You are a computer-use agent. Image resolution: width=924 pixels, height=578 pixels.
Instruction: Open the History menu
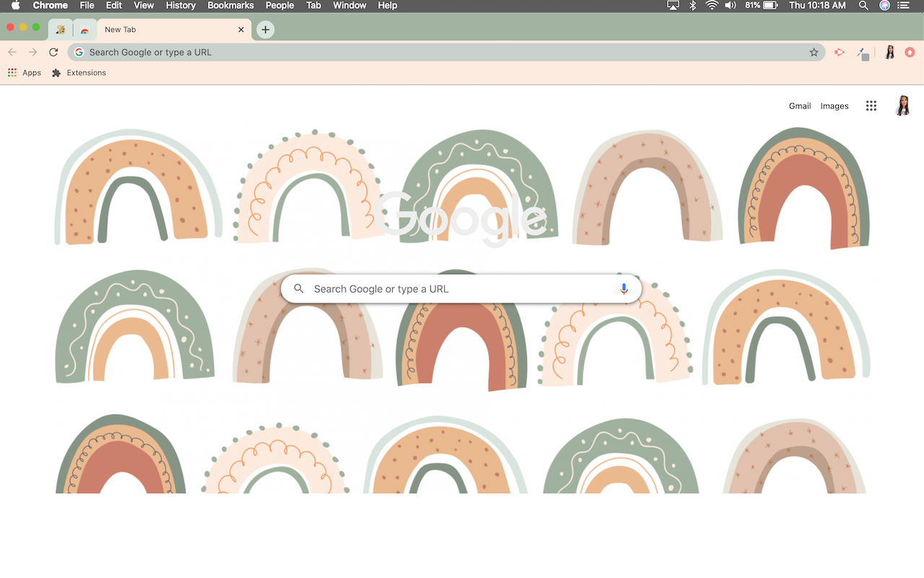point(180,5)
